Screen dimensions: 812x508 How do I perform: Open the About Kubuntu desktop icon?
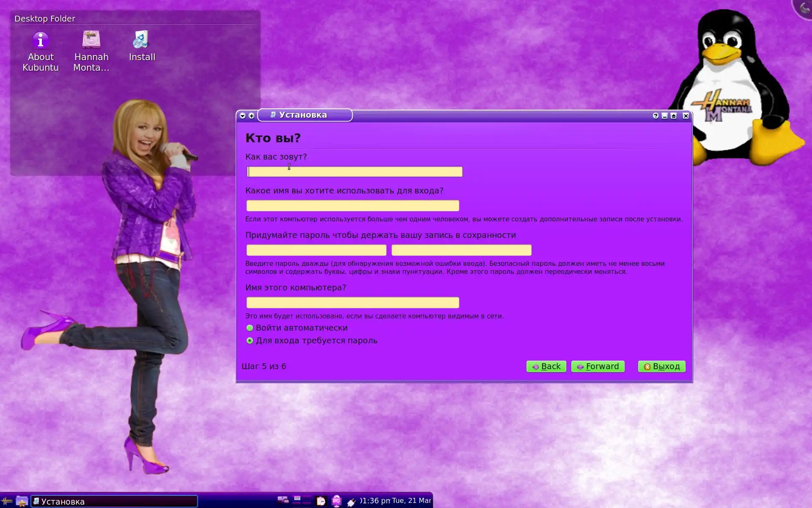click(x=41, y=41)
